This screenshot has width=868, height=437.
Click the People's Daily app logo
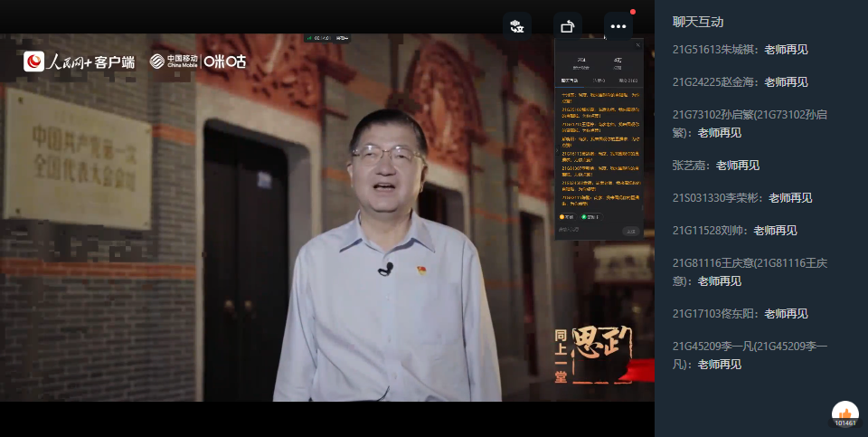coord(80,62)
